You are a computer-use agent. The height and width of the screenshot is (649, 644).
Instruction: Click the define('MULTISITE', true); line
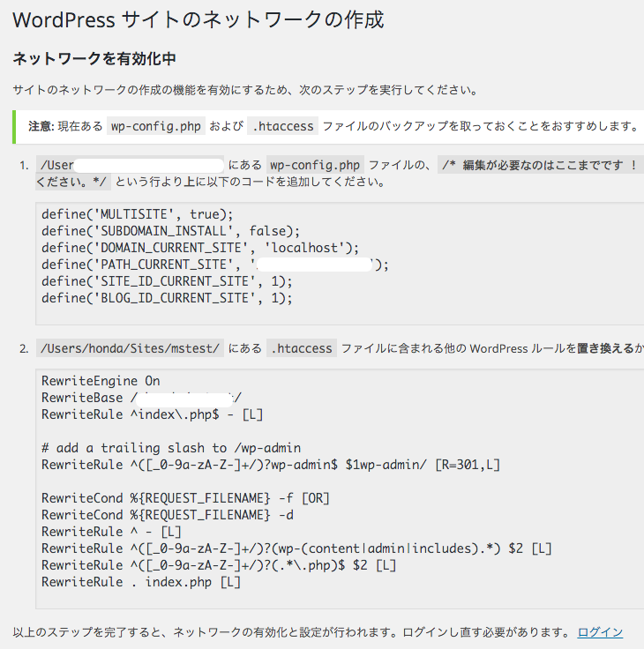(137, 214)
